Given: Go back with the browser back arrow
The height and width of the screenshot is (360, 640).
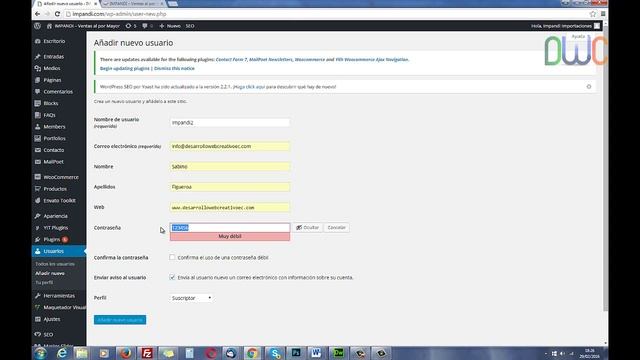Looking at the screenshot, I should [x=38, y=14].
